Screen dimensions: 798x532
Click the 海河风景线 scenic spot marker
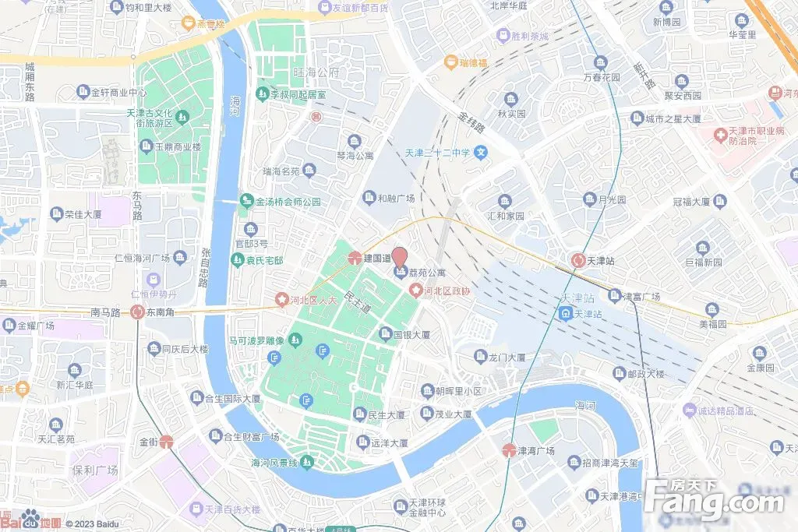pos(306,463)
